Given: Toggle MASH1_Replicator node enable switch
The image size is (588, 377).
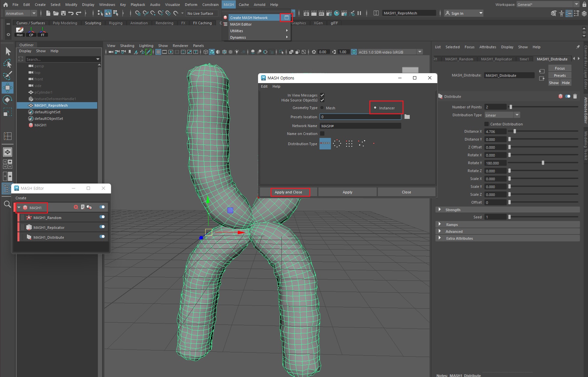Looking at the screenshot, I should (x=102, y=227).
